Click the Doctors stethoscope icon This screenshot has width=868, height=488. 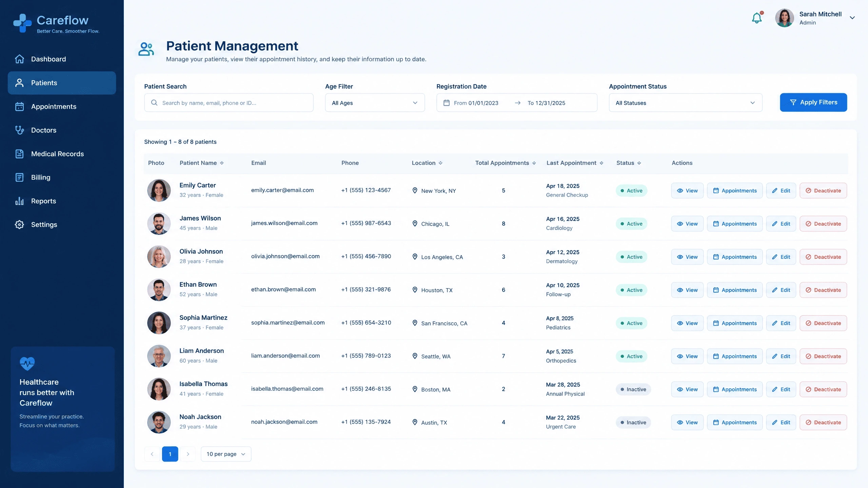(20, 130)
